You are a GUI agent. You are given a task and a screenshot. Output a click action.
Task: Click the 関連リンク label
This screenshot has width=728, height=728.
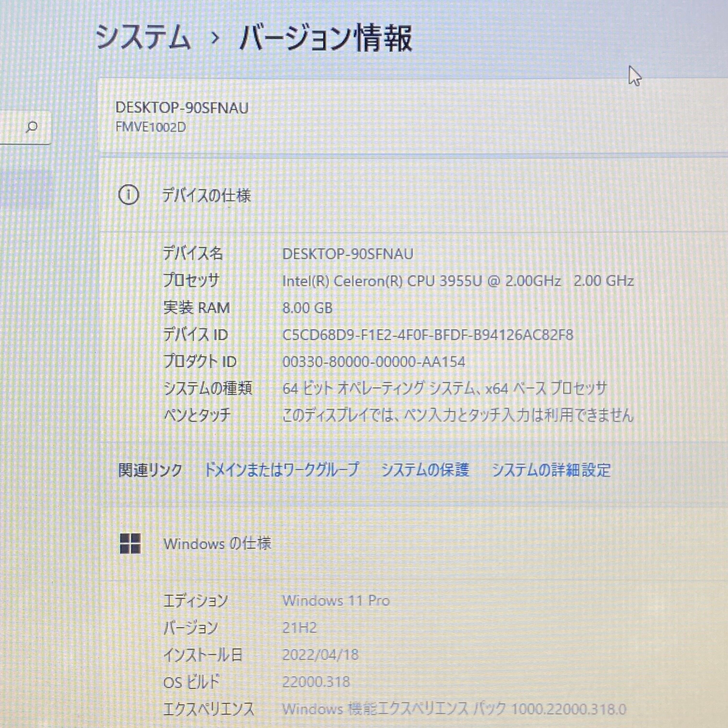[x=150, y=470]
